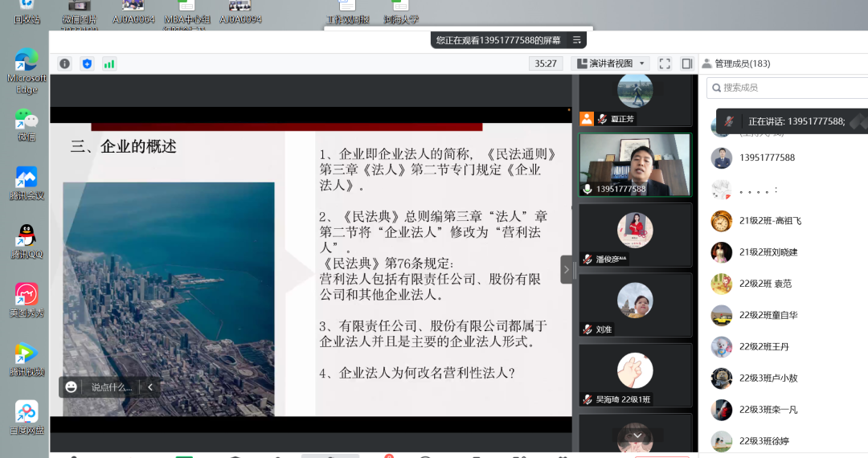This screenshot has height=458, width=868.
Task: Open the menu icon on screen-sharing banner
Action: point(576,40)
